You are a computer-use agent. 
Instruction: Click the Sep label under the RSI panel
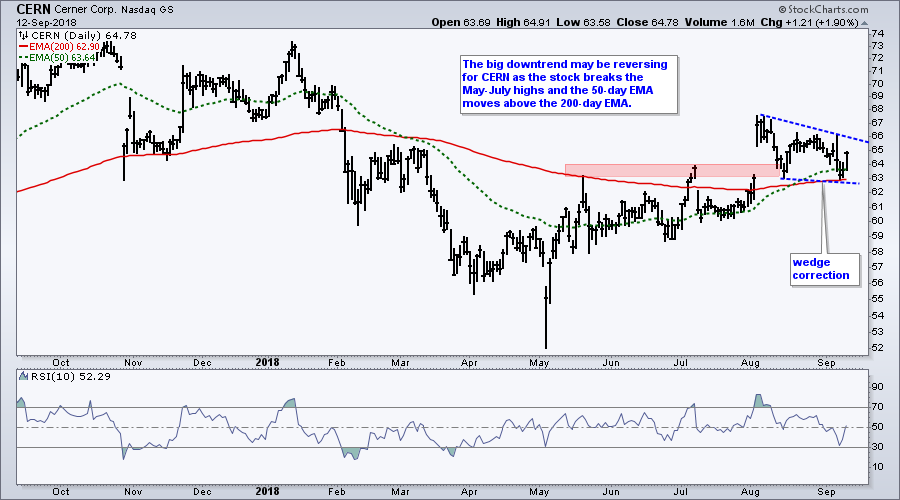826,491
